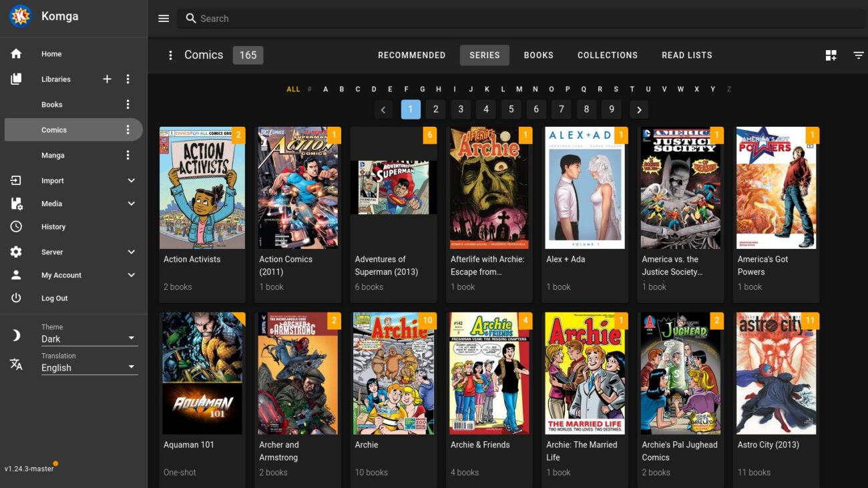Open the Libraries options menu
868x488 pixels.
128,79
